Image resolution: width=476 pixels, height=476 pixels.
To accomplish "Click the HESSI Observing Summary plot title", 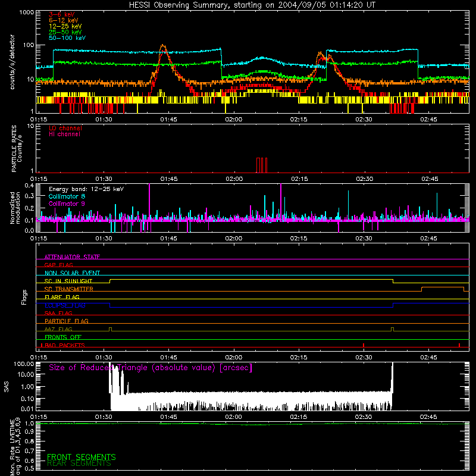I will [252, 5].
